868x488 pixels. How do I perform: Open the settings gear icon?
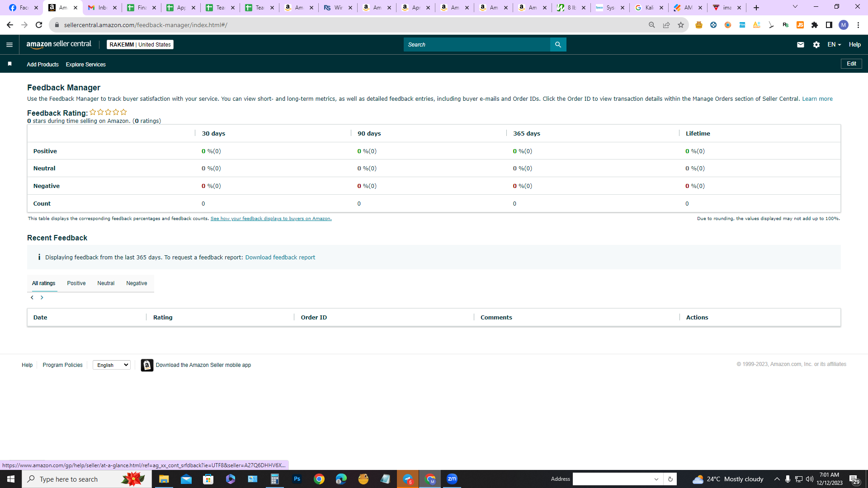click(x=816, y=45)
